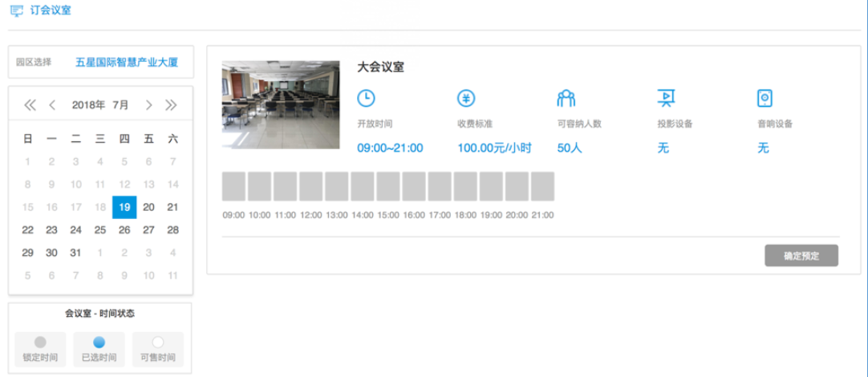Select July 29 in the calendar
Screen dimensions: 868x377
(28, 253)
